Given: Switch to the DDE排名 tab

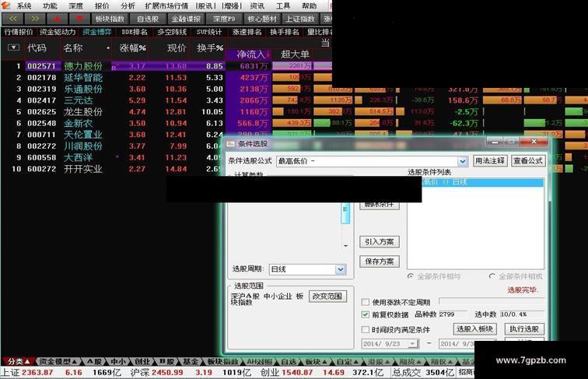Looking at the screenshot, I should [135, 32].
